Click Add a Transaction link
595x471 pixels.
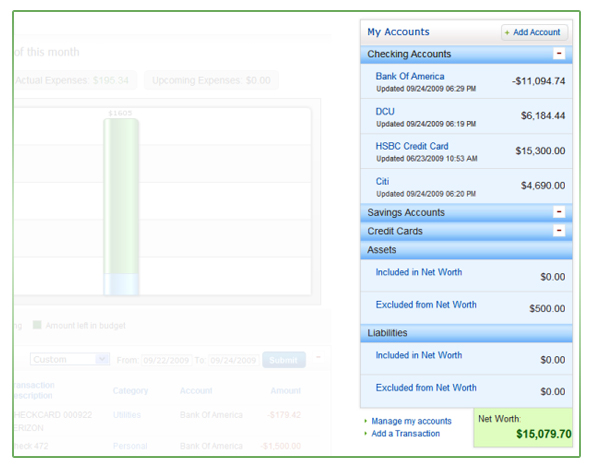tap(405, 433)
